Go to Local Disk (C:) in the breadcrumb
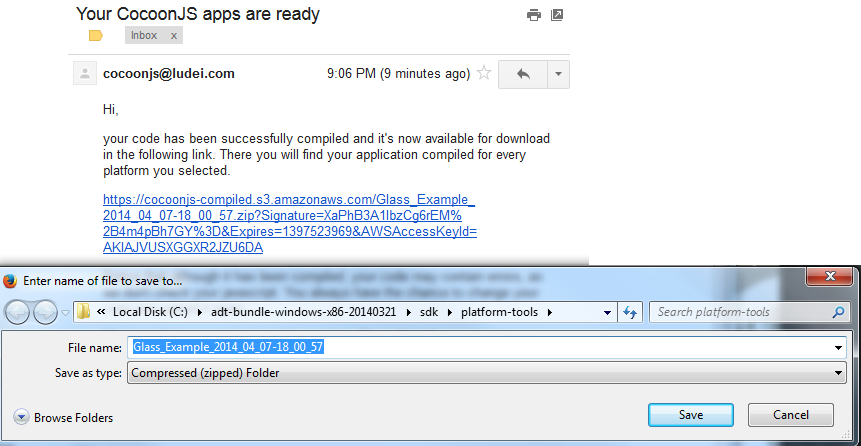Screen dimensions: 861x446 tap(153, 312)
